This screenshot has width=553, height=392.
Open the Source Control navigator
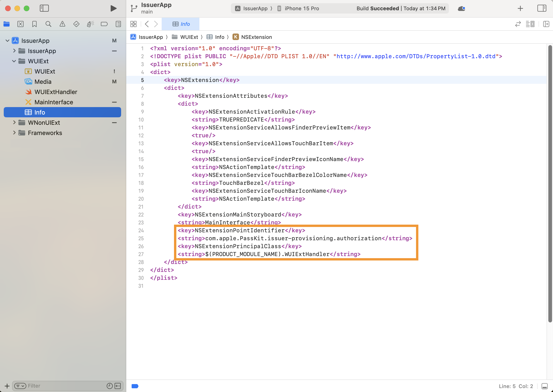click(x=20, y=24)
